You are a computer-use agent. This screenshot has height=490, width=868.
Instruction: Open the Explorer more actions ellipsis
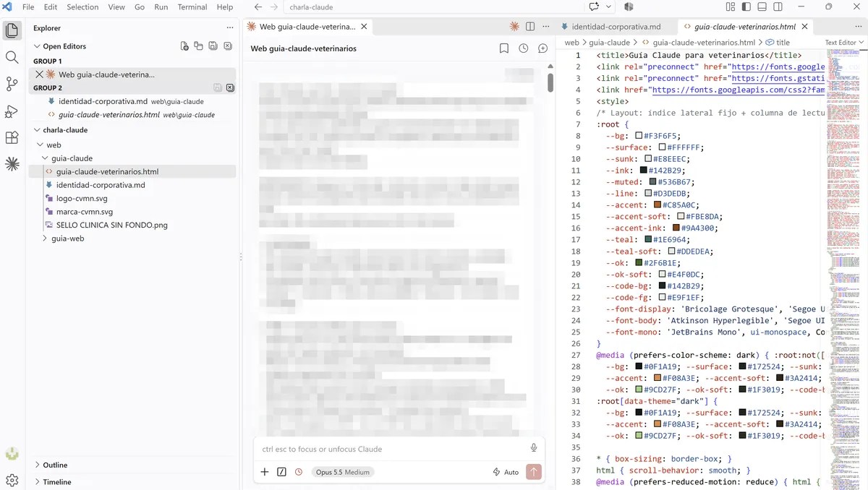[230, 27]
